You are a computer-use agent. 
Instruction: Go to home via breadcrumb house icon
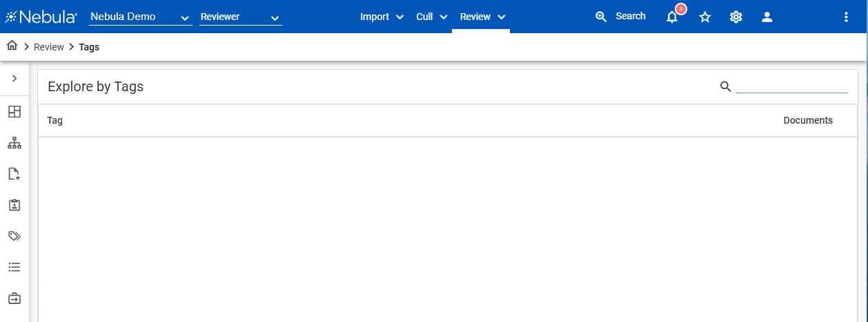12,47
